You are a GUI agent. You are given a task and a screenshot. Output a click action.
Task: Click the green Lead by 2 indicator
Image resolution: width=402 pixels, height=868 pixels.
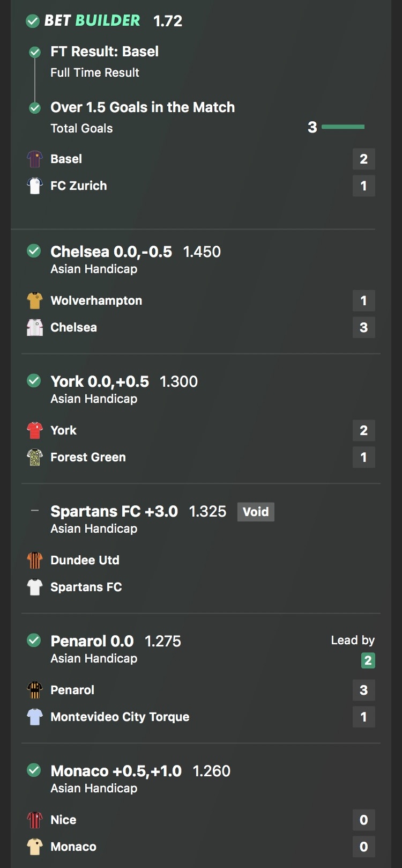pos(368,660)
